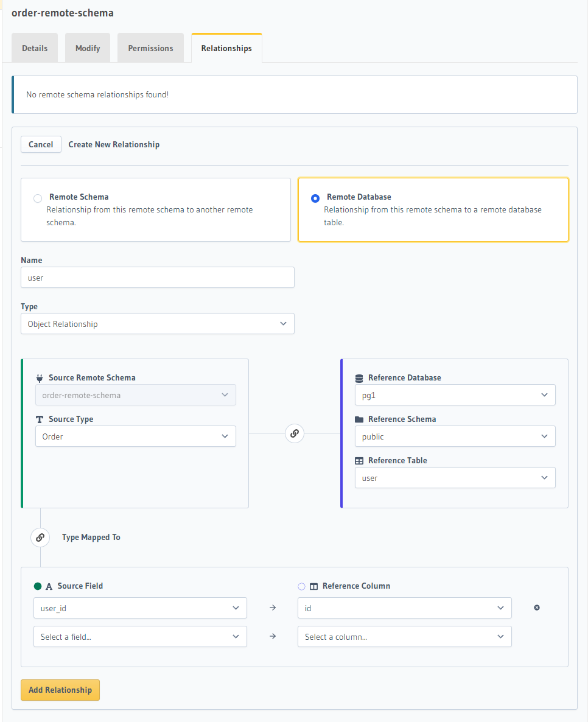Click the Reference Database stack icon
588x722 pixels.
pos(359,378)
